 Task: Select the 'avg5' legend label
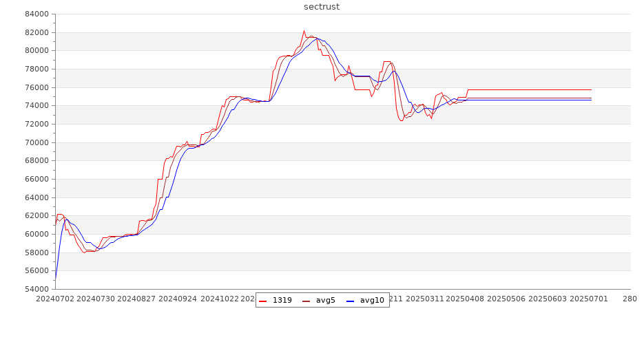326,300
